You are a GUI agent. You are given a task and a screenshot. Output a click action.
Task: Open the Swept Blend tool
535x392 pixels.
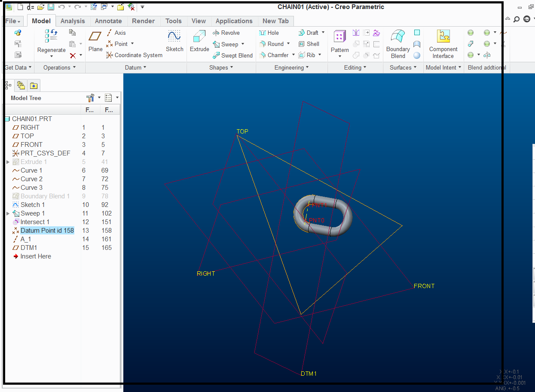tap(232, 55)
